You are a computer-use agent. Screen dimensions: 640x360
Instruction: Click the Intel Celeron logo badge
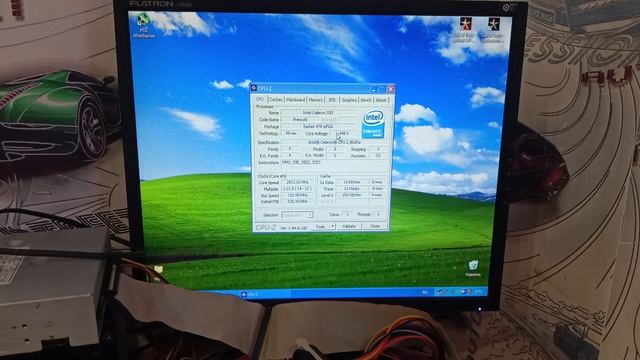[373, 124]
